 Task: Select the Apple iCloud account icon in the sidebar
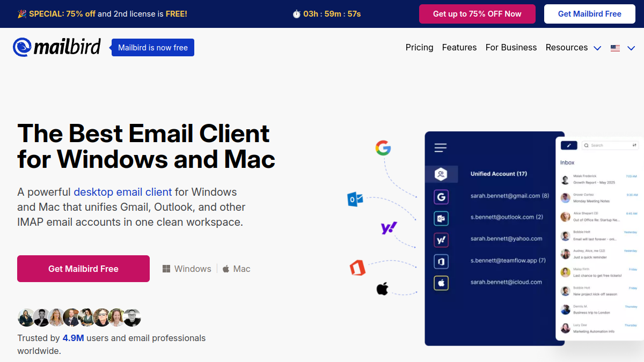pyautogui.click(x=441, y=283)
